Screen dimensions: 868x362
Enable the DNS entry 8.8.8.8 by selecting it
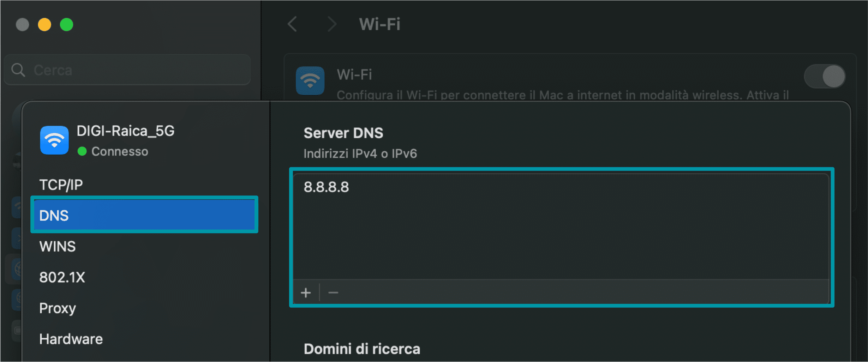click(327, 187)
